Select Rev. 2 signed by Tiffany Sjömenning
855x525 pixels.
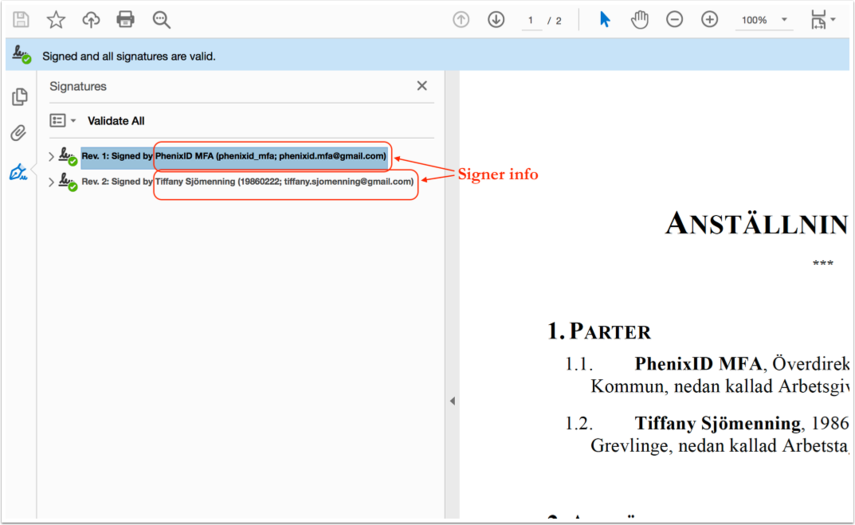pyautogui.click(x=248, y=182)
